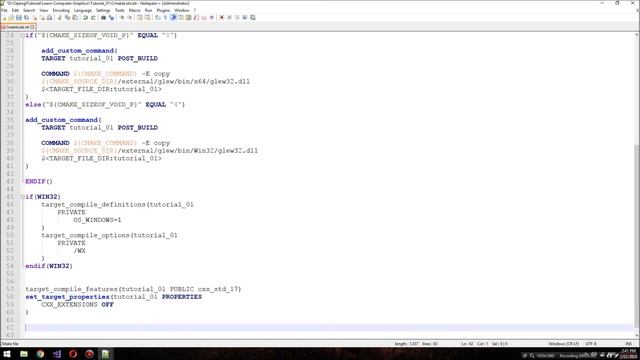Toggle synchronized horizontal scrolling icon
This screenshot has width=640, height=360.
click(x=147, y=18)
